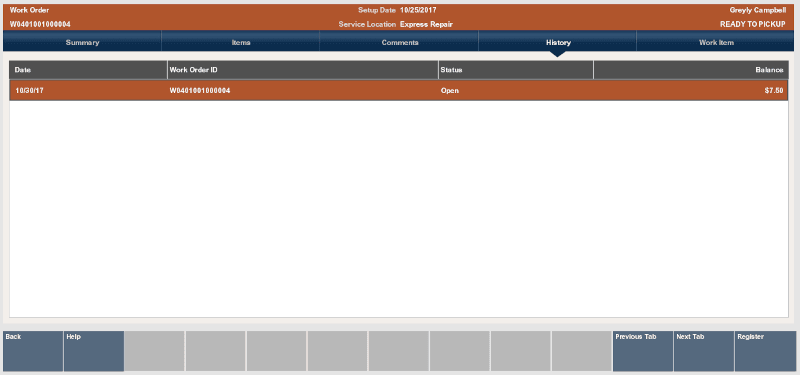
Task: Click the Previous Tab button
Action: 642,351
